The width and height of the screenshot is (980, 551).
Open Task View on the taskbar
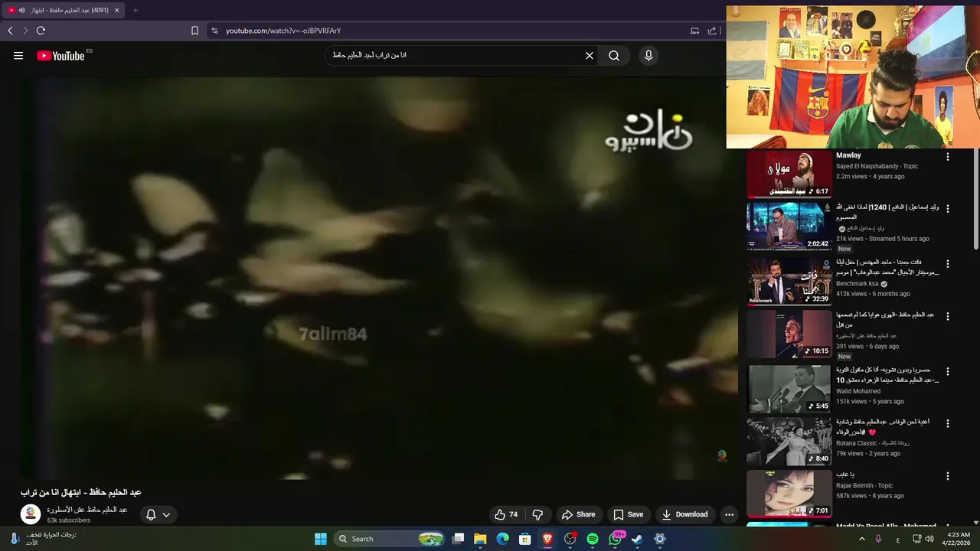click(x=458, y=539)
